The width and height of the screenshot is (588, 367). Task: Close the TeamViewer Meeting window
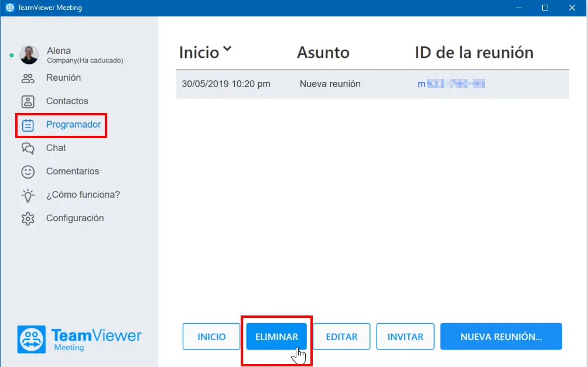coord(572,8)
